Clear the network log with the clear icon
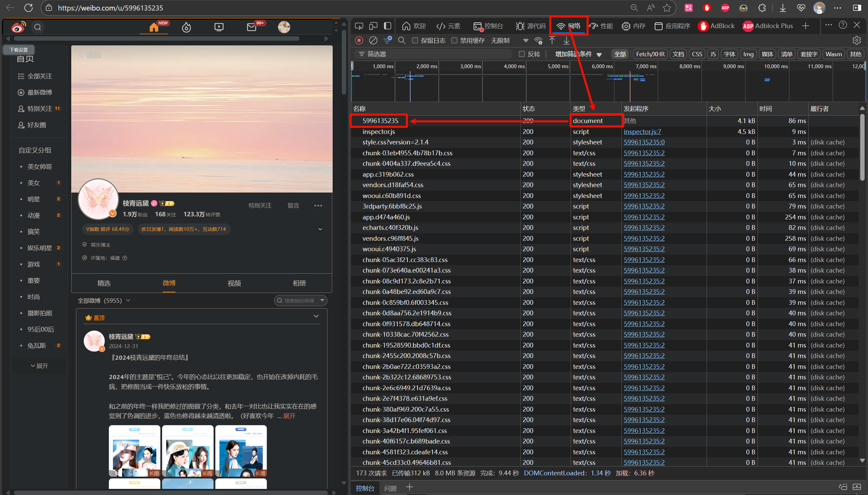The height and width of the screenshot is (495, 868). pos(373,40)
